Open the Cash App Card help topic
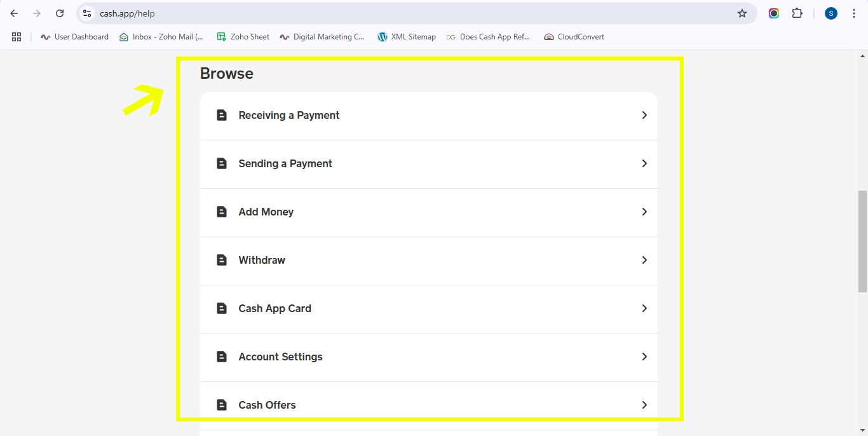This screenshot has width=868, height=436. (x=428, y=310)
